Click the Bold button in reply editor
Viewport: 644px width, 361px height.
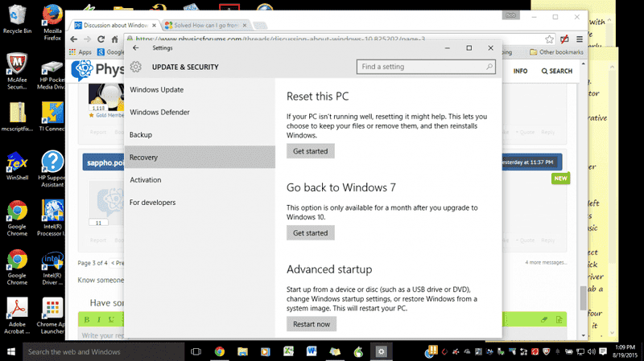click(x=87, y=319)
